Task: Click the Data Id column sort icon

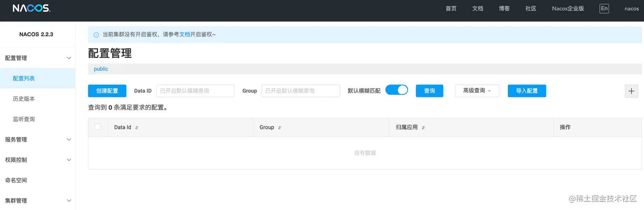Action: (x=137, y=128)
